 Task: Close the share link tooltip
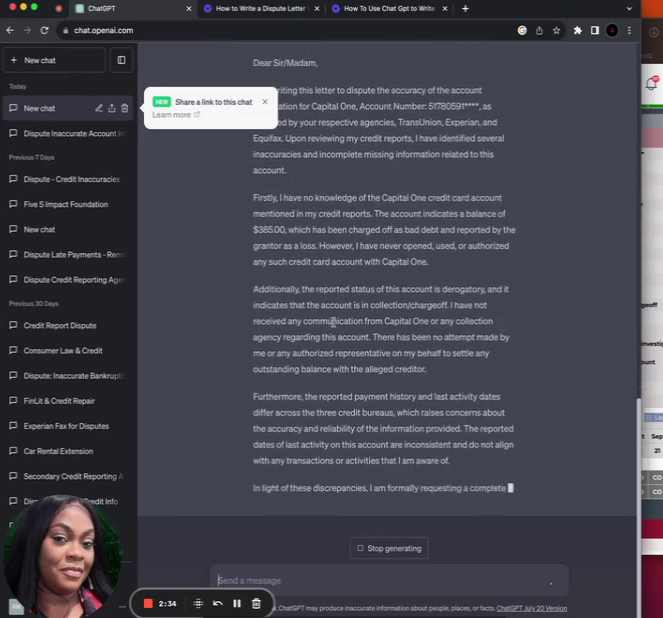tap(265, 102)
